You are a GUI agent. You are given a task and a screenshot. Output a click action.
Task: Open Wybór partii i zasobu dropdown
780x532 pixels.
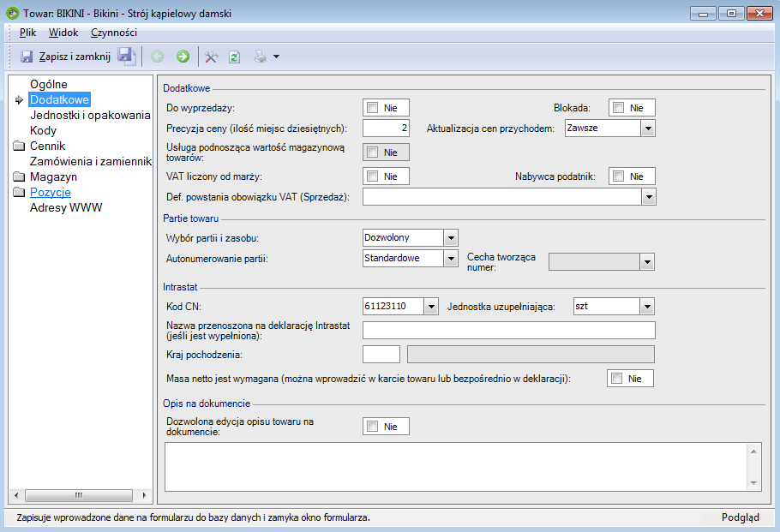[451, 237]
